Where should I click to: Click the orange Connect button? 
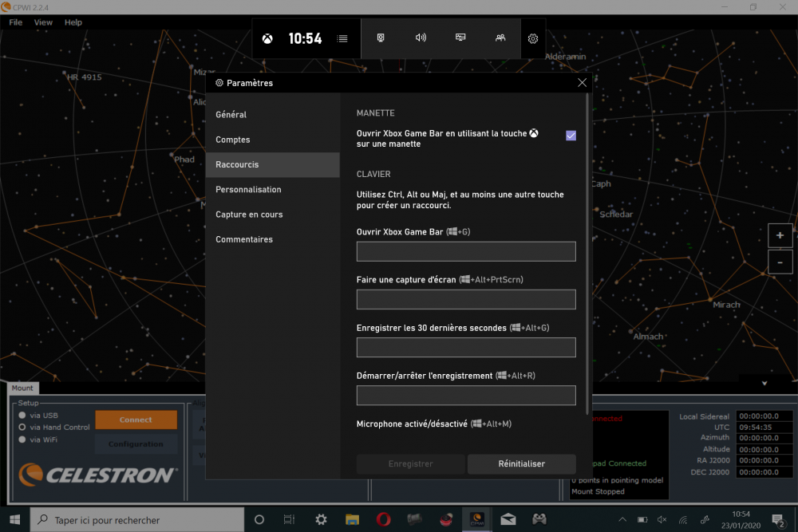tap(136, 420)
